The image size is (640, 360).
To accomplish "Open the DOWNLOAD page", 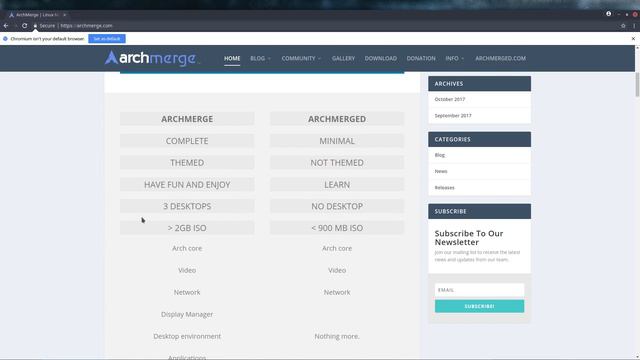I will point(381,58).
